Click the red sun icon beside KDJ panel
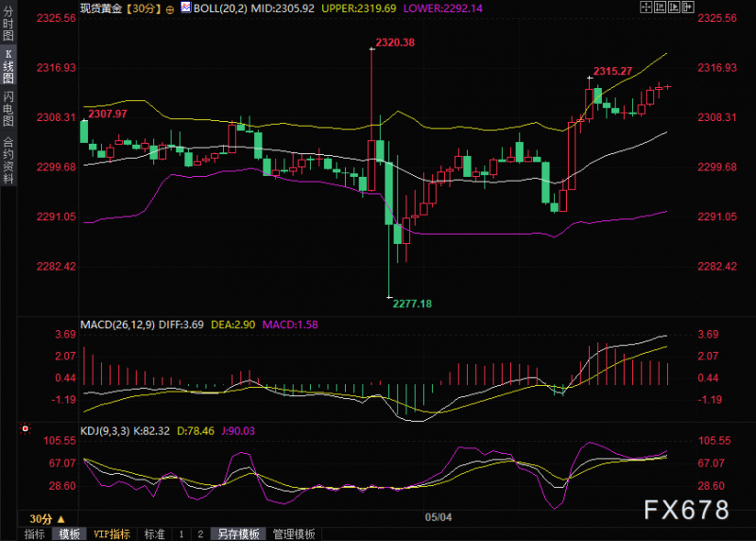756x541 pixels. click(26, 428)
